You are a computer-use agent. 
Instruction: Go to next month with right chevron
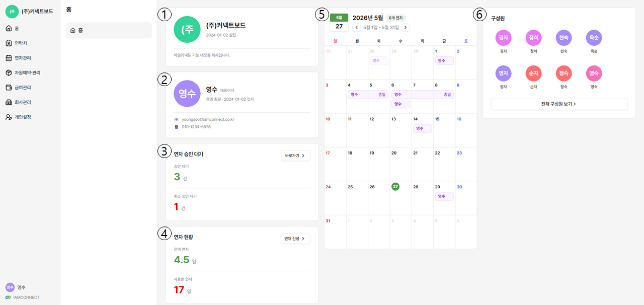[406, 27]
